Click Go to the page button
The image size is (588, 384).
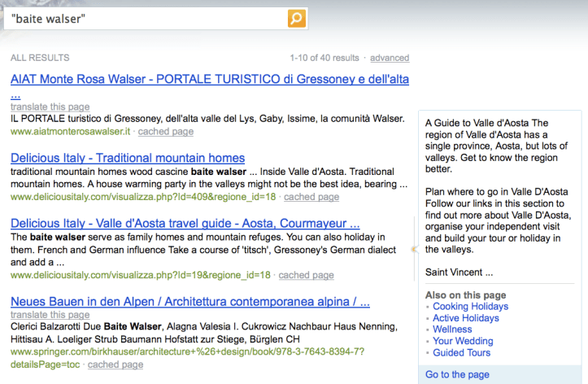coord(457,374)
